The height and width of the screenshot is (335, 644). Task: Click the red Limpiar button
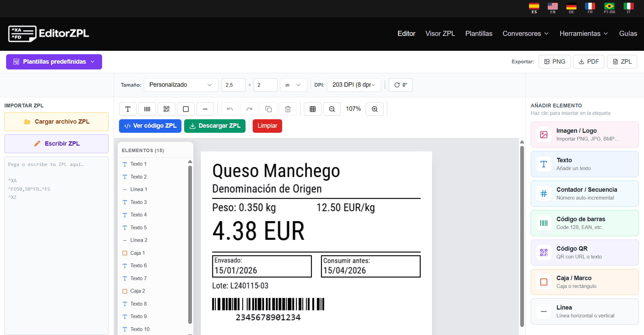(267, 126)
